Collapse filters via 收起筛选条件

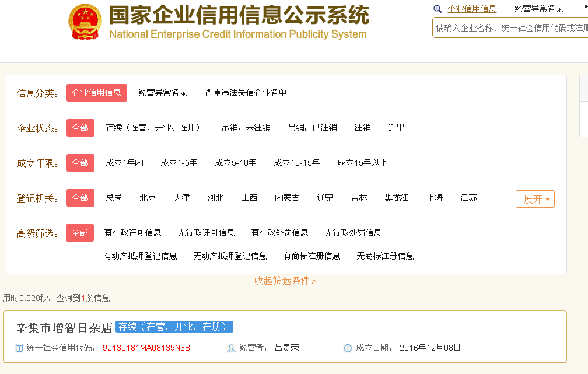pyautogui.click(x=286, y=281)
